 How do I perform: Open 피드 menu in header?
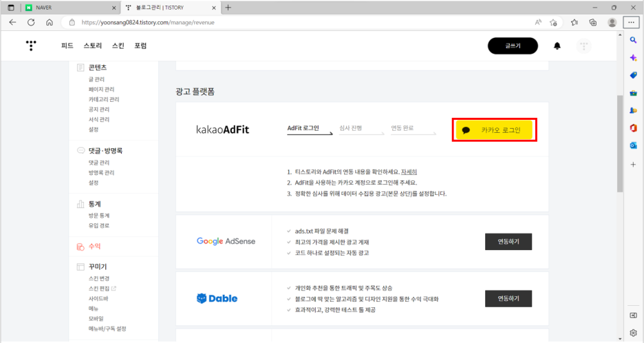point(67,45)
